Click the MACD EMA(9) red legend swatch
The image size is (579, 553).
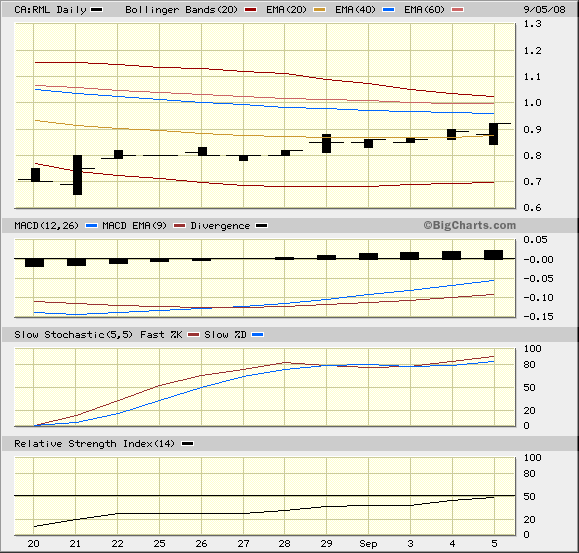click(x=179, y=226)
